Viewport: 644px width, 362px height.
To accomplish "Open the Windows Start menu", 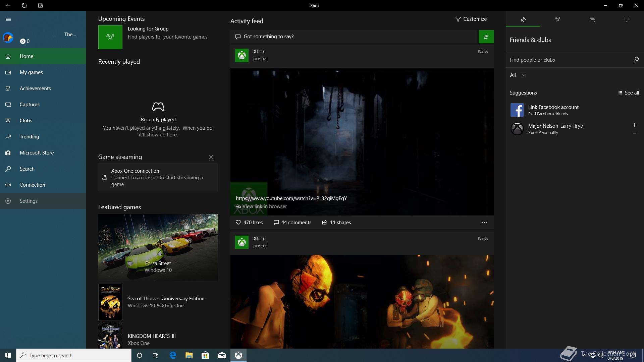I will point(8,355).
